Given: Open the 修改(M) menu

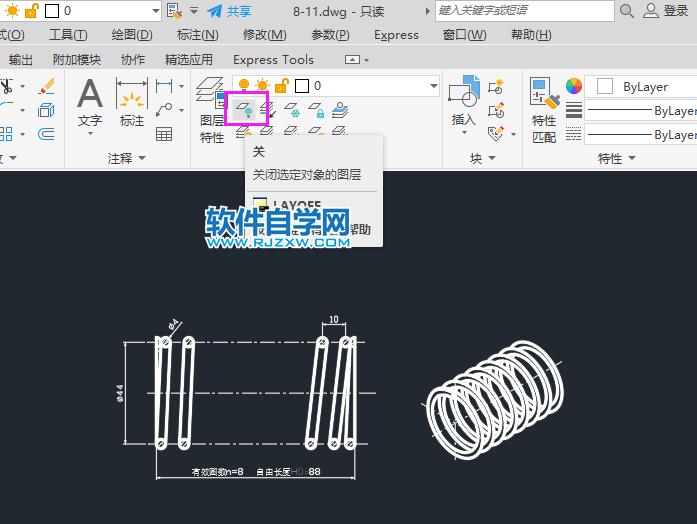Looking at the screenshot, I should [x=264, y=35].
